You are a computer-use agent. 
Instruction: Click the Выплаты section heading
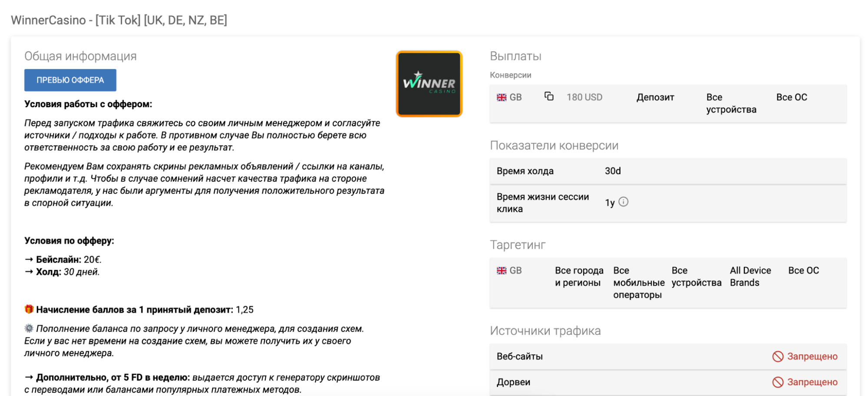tap(515, 56)
